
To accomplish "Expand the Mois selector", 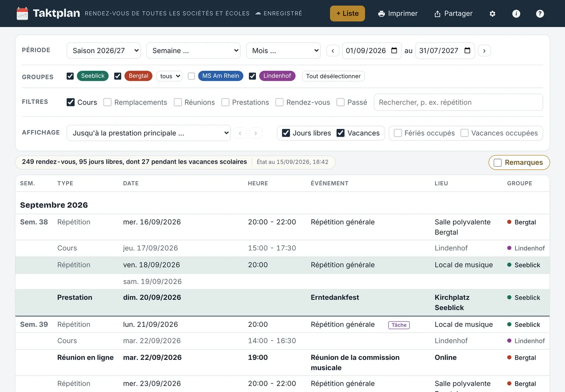I will click(283, 50).
